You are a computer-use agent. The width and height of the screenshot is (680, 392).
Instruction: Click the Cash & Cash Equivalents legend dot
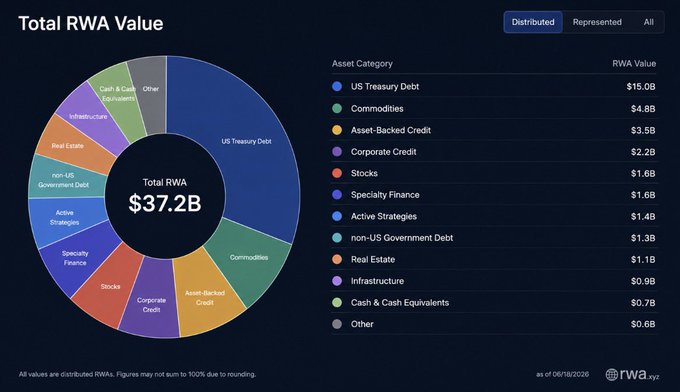tap(337, 303)
